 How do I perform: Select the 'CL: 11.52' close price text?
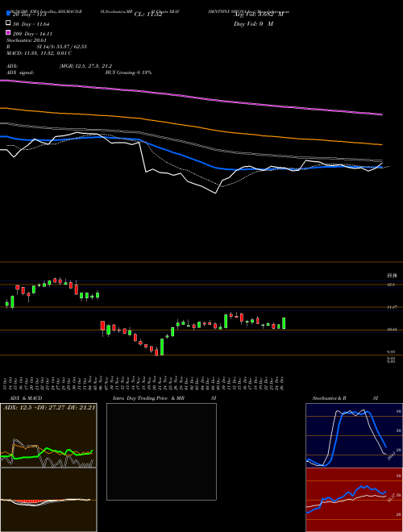[x=148, y=15]
